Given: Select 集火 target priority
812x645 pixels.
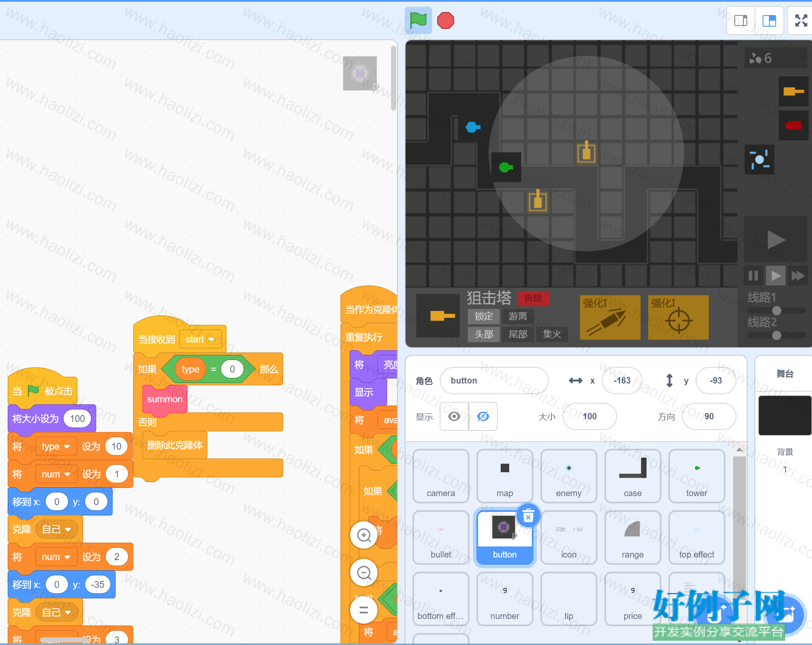Looking at the screenshot, I should pyautogui.click(x=552, y=334).
